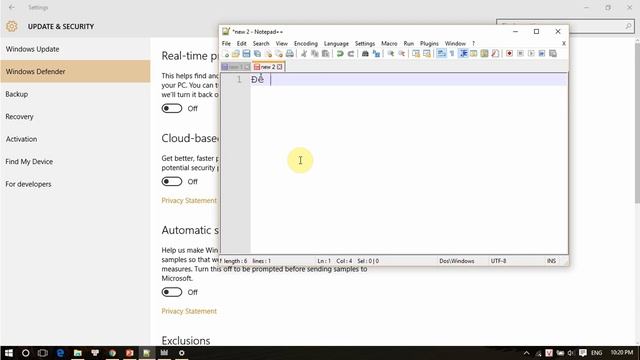
Task: Open the File menu in Notepad++
Action: pyautogui.click(x=226, y=43)
